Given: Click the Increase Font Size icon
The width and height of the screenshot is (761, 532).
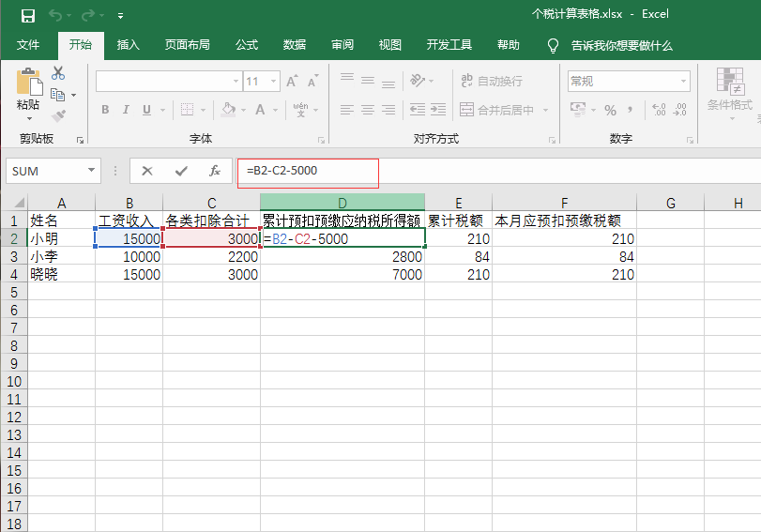Looking at the screenshot, I should [x=292, y=81].
